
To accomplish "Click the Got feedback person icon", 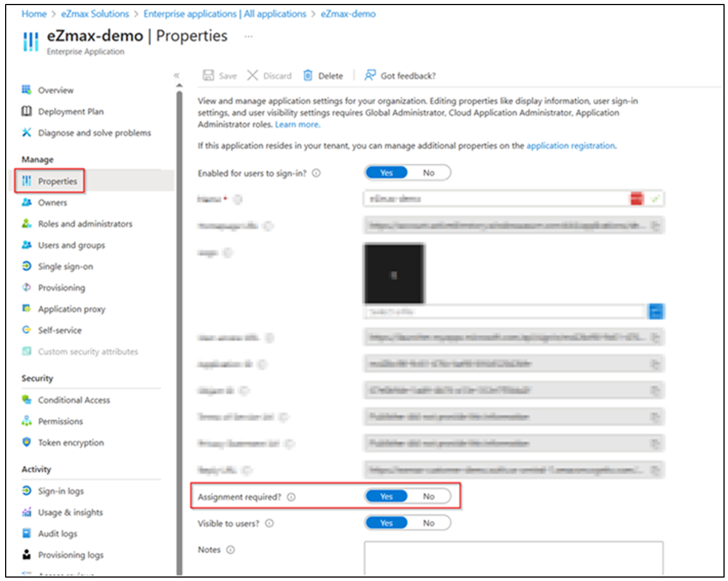I will click(x=370, y=75).
